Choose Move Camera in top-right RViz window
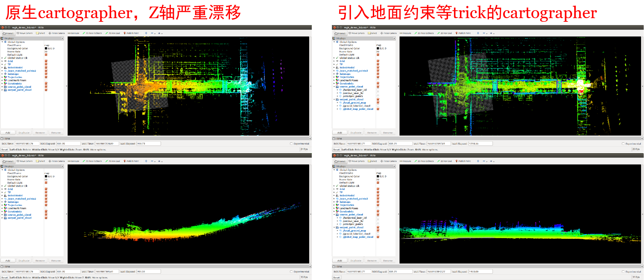The width and height of the screenshot is (644, 280). click(x=356, y=33)
